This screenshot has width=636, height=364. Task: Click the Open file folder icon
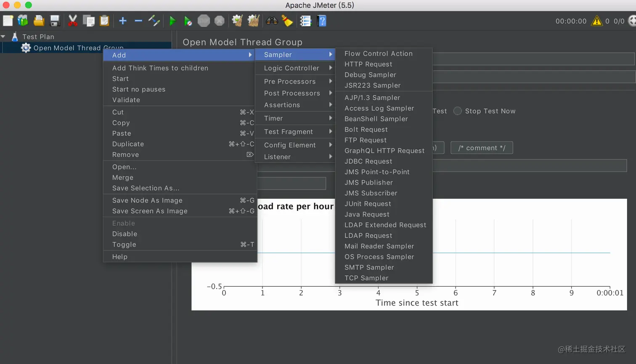coord(39,21)
